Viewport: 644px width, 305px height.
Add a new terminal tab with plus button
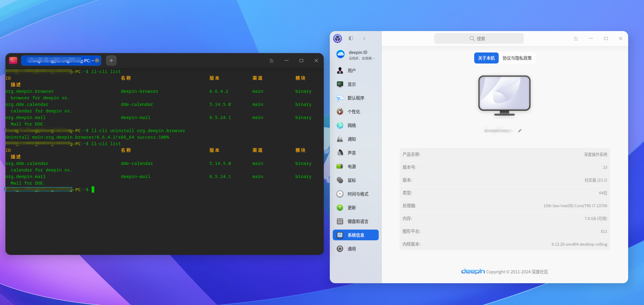(111, 61)
